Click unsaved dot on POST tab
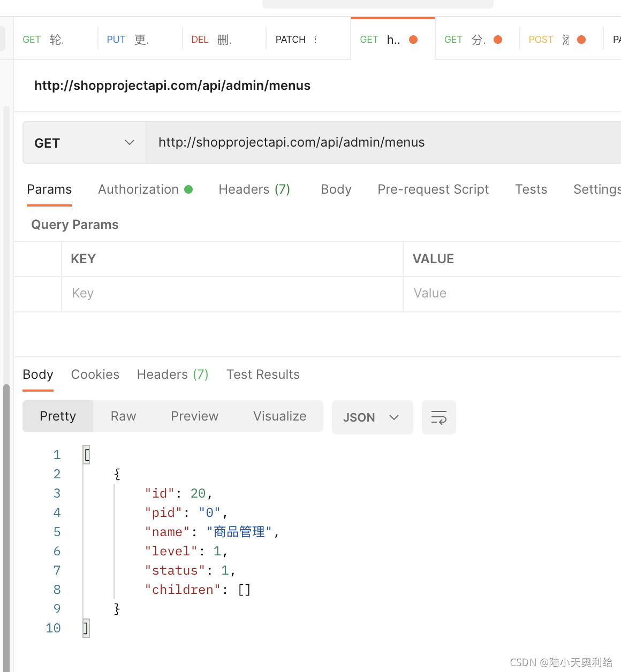Screen dimensions: 621x672 pyautogui.click(x=581, y=40)
